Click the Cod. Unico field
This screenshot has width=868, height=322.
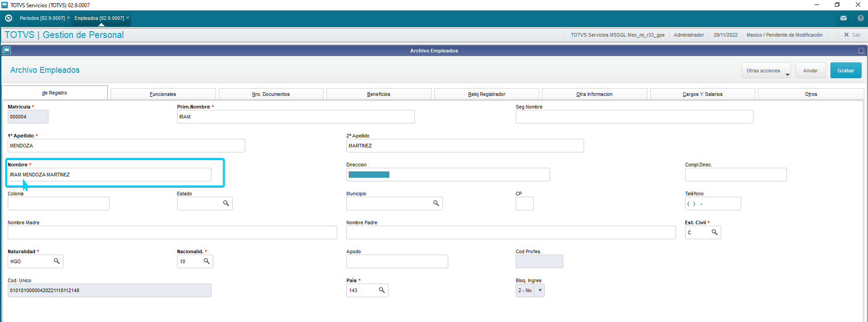[110, 290]
